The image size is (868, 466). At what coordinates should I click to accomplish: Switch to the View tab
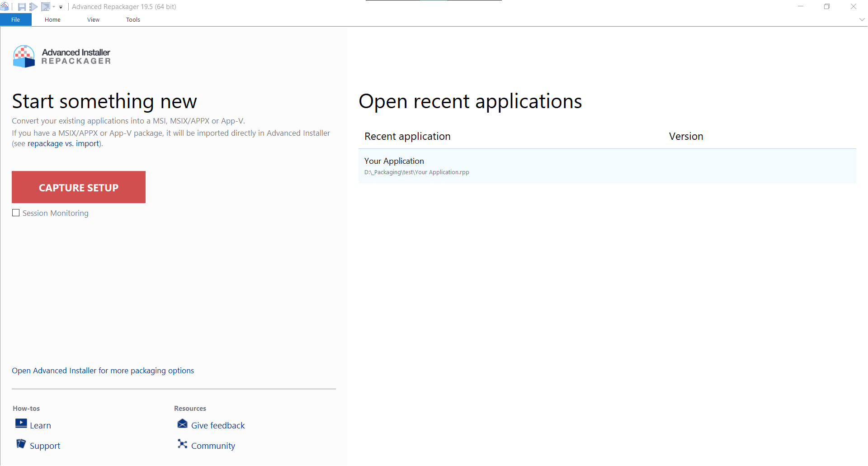[x=93, y=19]
